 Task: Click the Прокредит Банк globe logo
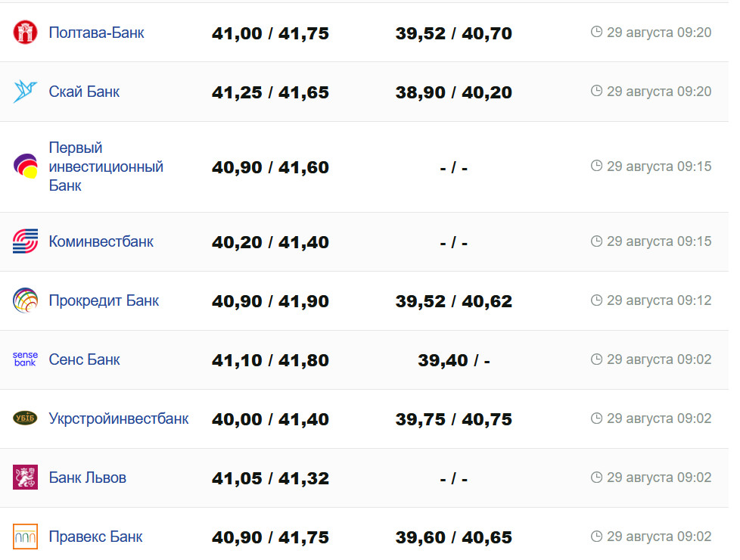[25, 300]
